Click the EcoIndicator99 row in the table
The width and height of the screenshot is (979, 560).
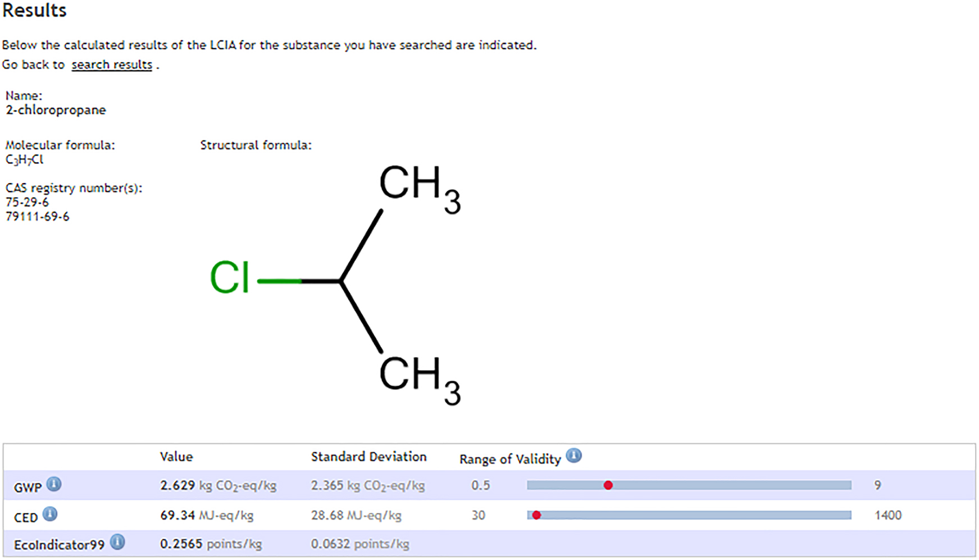click(225, 543)
